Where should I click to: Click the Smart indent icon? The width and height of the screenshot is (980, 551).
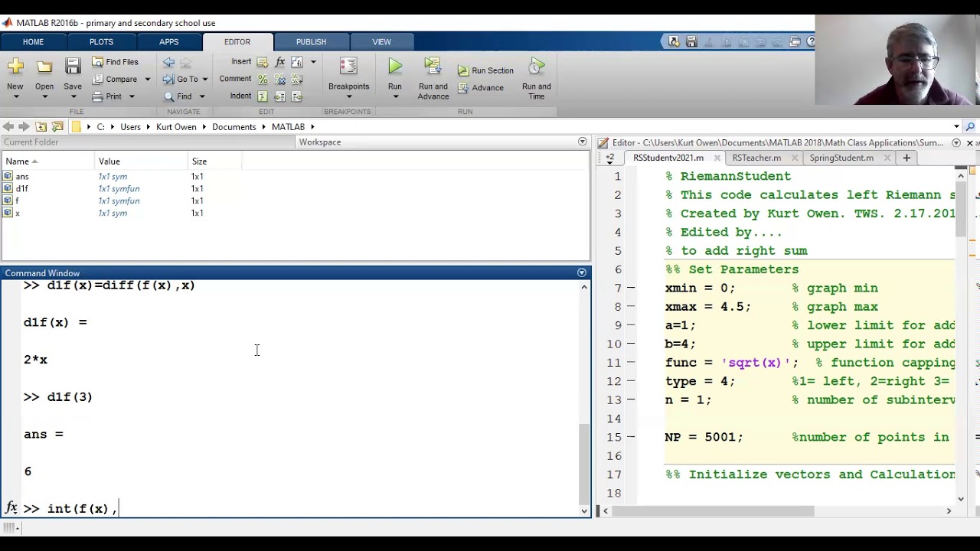263,96
